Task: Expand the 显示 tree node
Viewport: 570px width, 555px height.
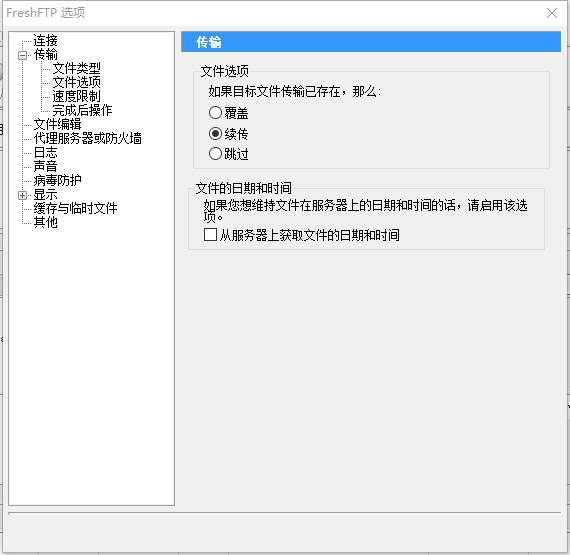Action: (x=23, y=196)
